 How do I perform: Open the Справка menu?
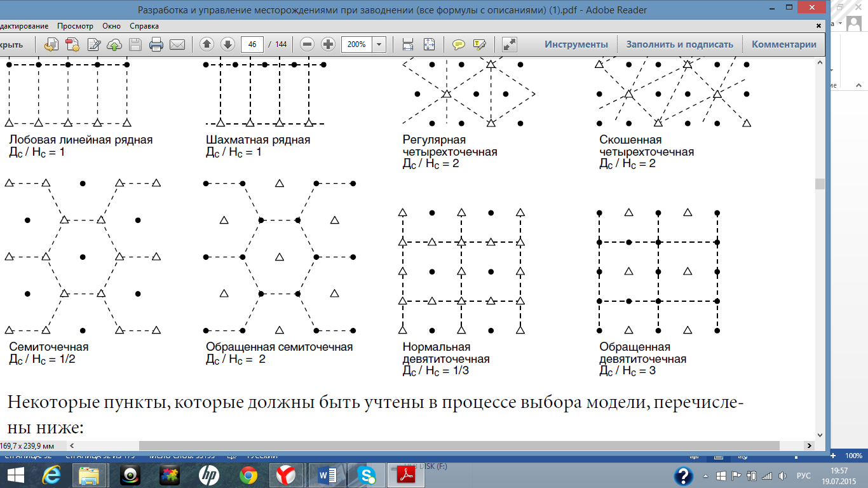(x=144, y=26)
